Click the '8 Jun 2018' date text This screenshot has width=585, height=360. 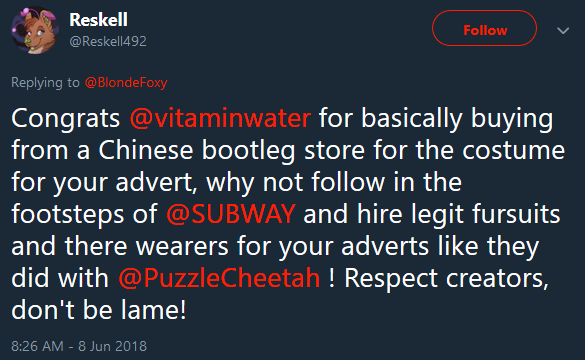pyautogui.click(x=112, y=346)
